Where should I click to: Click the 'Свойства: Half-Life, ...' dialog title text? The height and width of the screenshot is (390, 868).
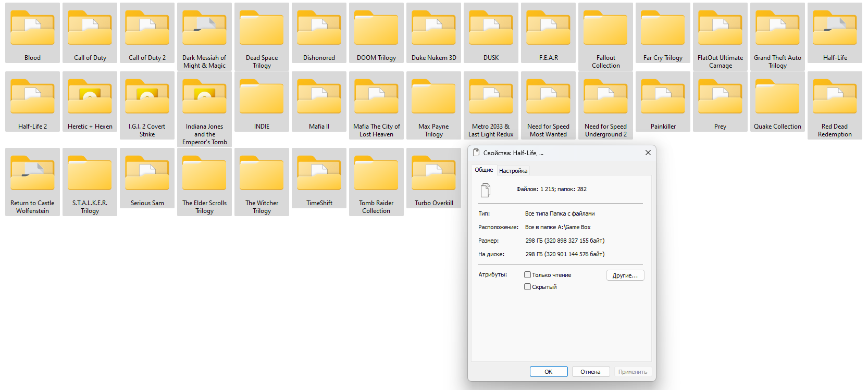coord(513,153)
